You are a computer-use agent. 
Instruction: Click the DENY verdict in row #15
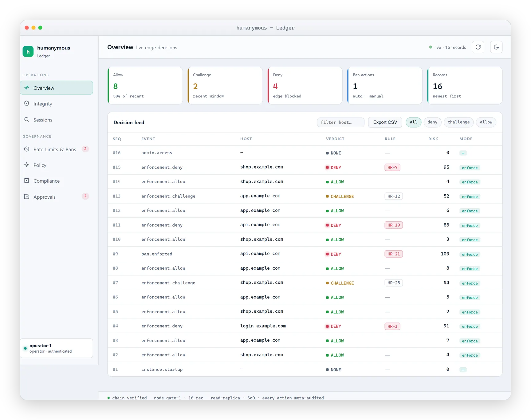tap(333, 168)
